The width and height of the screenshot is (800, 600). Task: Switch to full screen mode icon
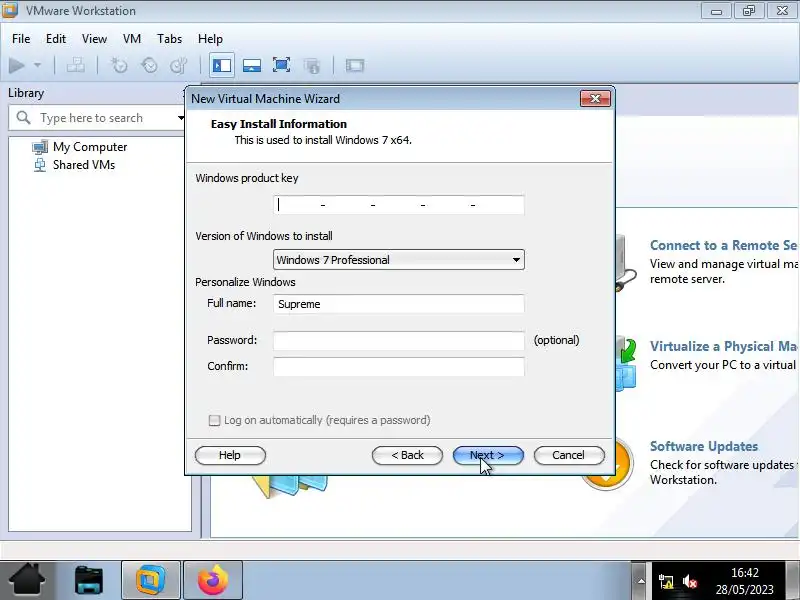tap(282, 65)
